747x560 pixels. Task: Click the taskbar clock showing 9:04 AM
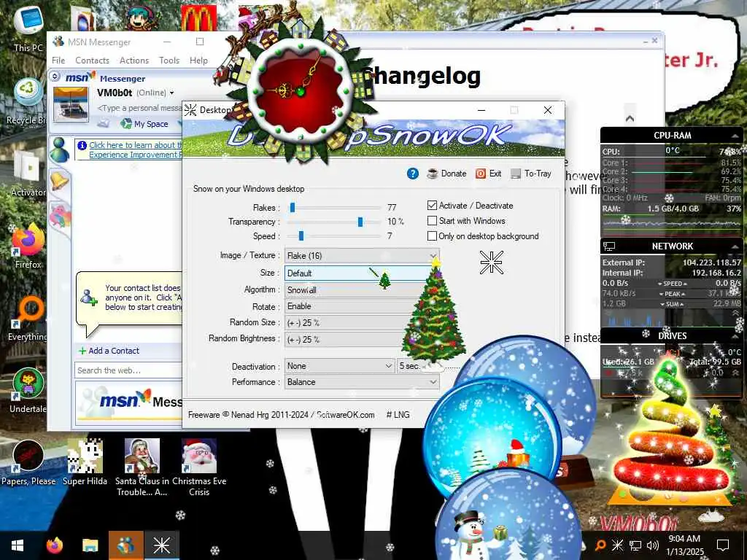(x=684, y=545)
